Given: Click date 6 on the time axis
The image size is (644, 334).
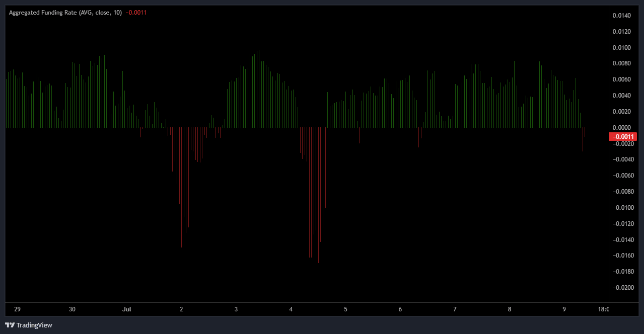Looking at the screenshot, I should 400,309.
